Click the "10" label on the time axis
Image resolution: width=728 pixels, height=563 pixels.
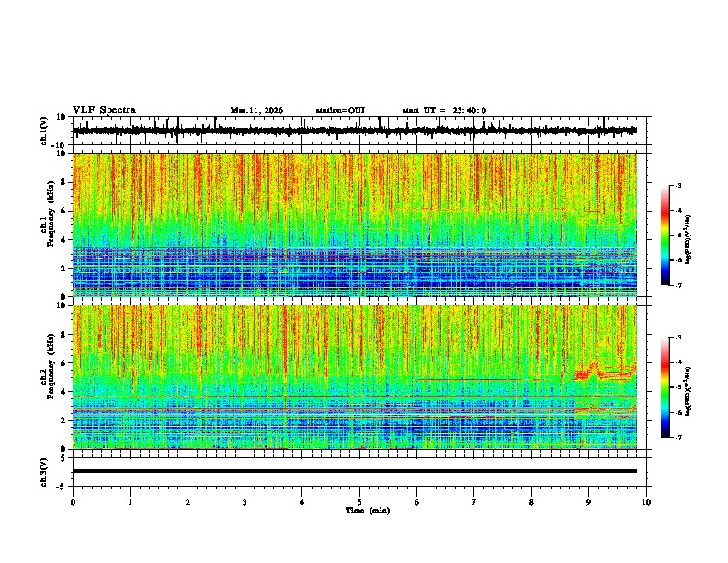point(646,502)
